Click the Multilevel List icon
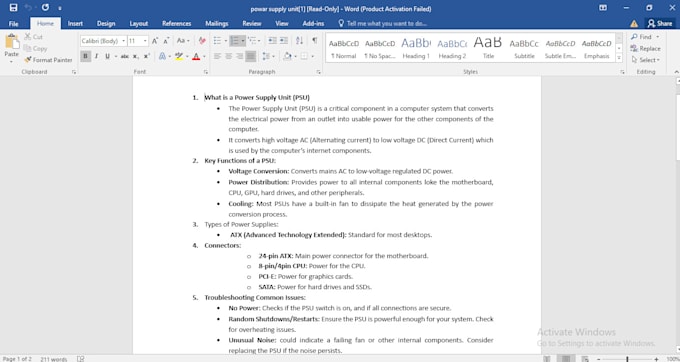Image resolution: width=680 pixels, height=362 pixels. (252, 41)
